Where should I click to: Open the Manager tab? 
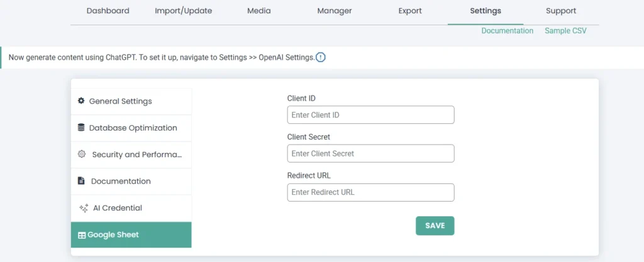tap(335, 11)
